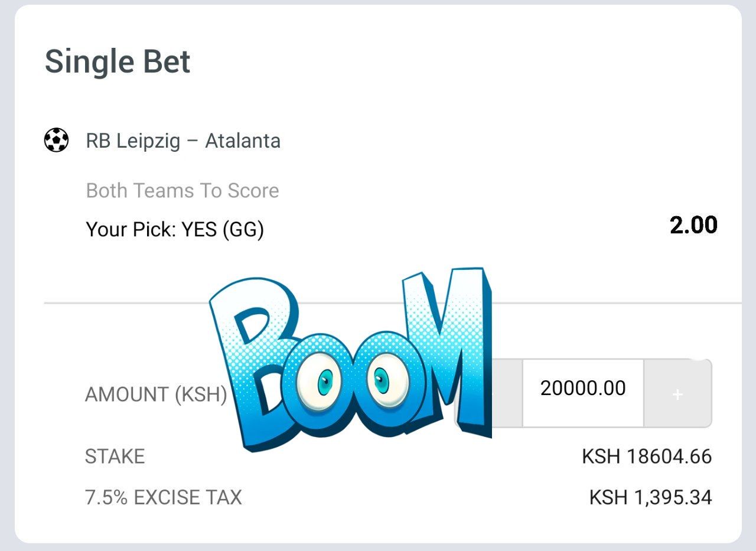Click the letter B of BOOM sticker
This screenshot has width=756, height=551.
point(254,354)
